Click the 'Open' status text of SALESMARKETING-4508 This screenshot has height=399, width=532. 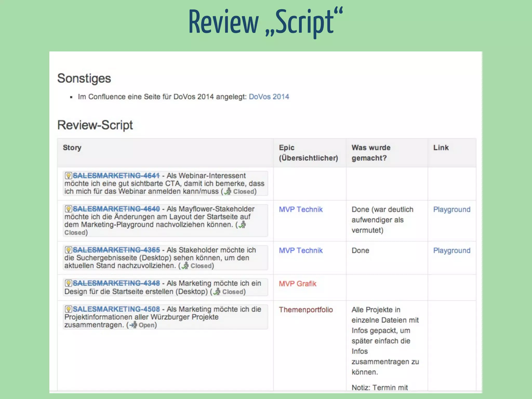coord(147,325)
